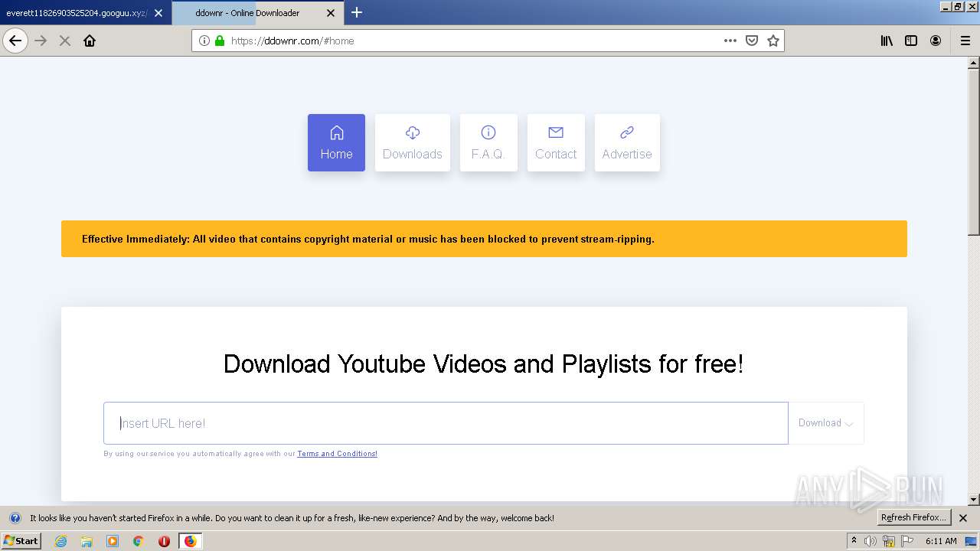Screen dimensions: 980x551
Task: Launch Internet Explorer from taskbar
Action: (x=61, y=541)
